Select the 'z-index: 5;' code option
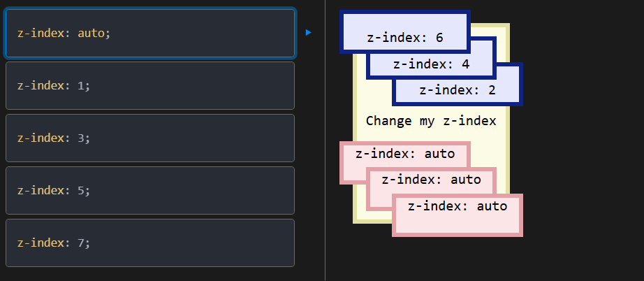644x281 pixels. pyautogui.click(x=150, y=190)
